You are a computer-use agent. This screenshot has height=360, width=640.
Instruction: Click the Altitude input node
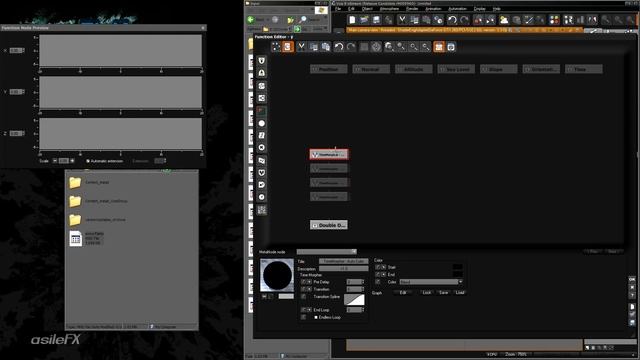click(x=413, y=69)
